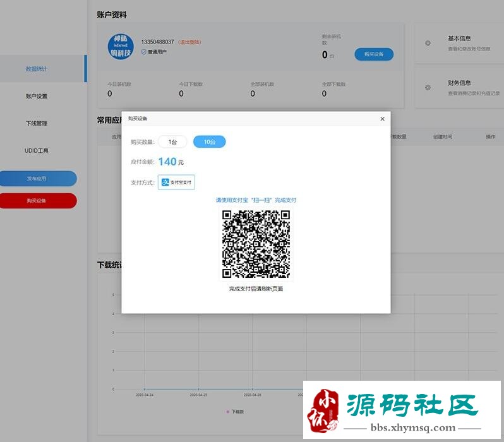Select the 1台 purchase quantity

[172, 142]
